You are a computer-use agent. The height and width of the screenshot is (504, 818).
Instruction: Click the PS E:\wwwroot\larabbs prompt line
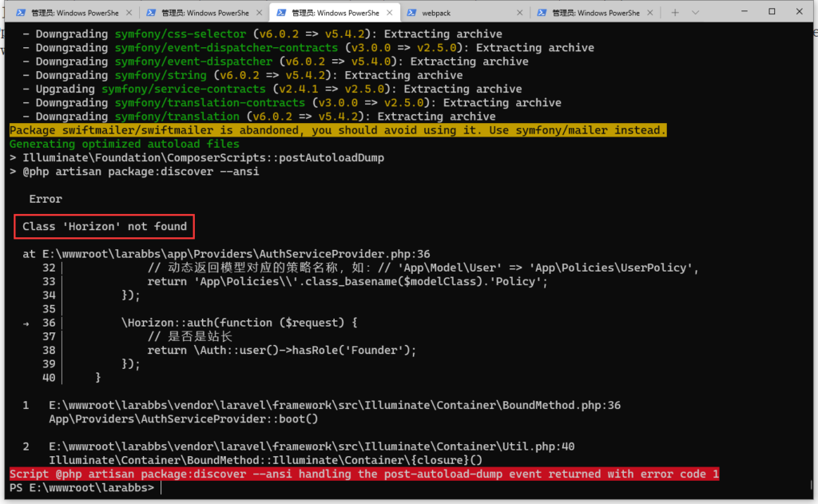80,486
